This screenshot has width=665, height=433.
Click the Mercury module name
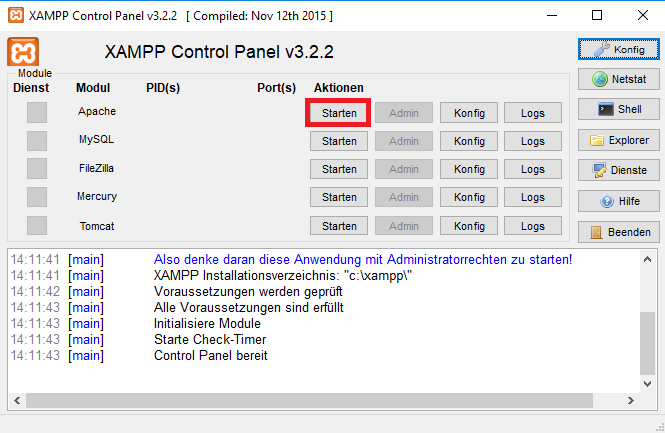click(97, 196)
